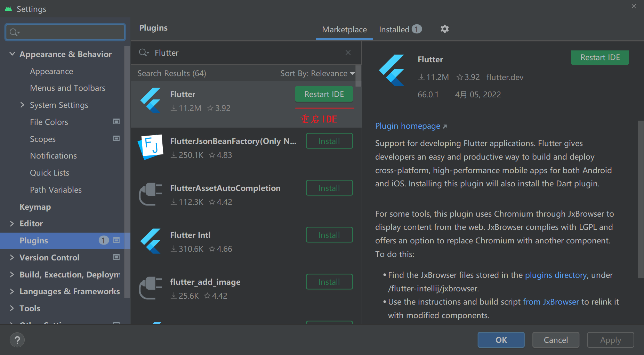The height and width of the screenshot is (355, 644).
Task: Click the Apply button
Action: [x=611, y=340]
